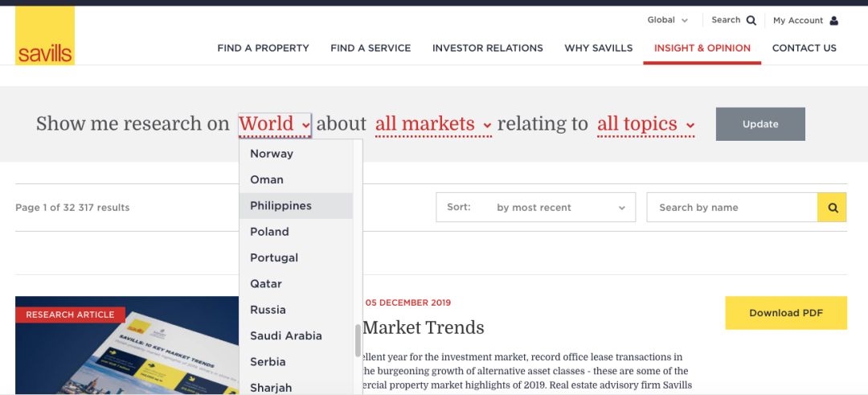Choose Saudi Arabia in the dropdown list
Viewport: 868px width, 395px height.
(285, 335)
